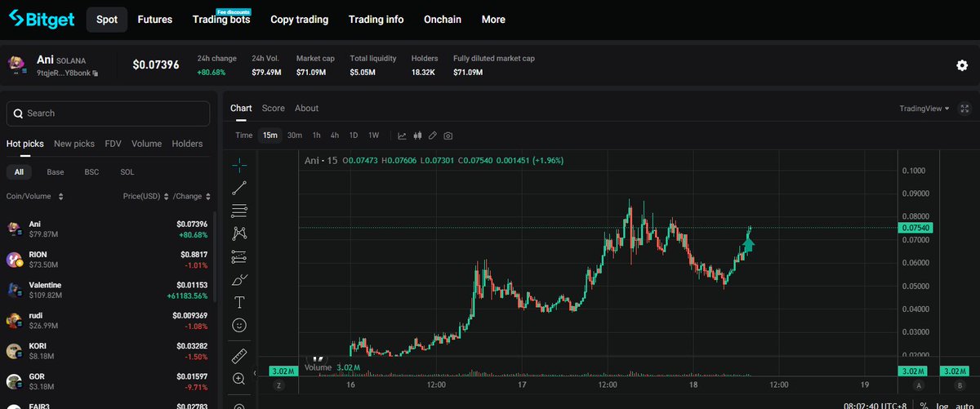Show the Holders list tab
This screenshot has height=409, width=980.
click(x=187, y=144)
